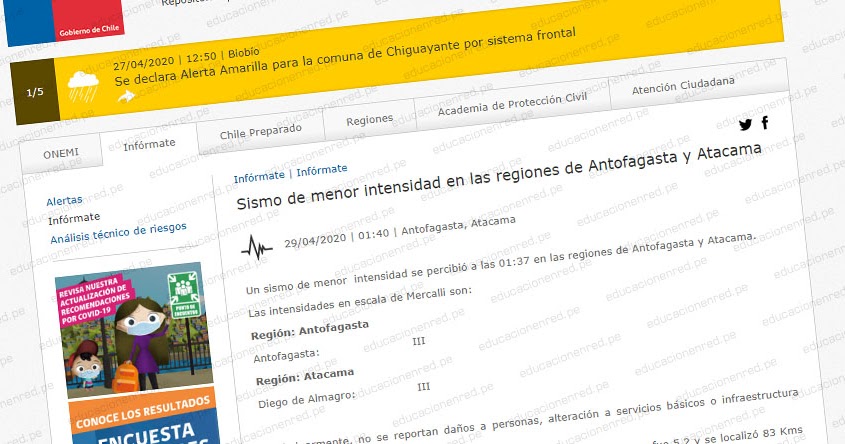Open the Twitter share icon
This screenshot has width=845, height=444.
pyautogui.click(x=745, y=125)
